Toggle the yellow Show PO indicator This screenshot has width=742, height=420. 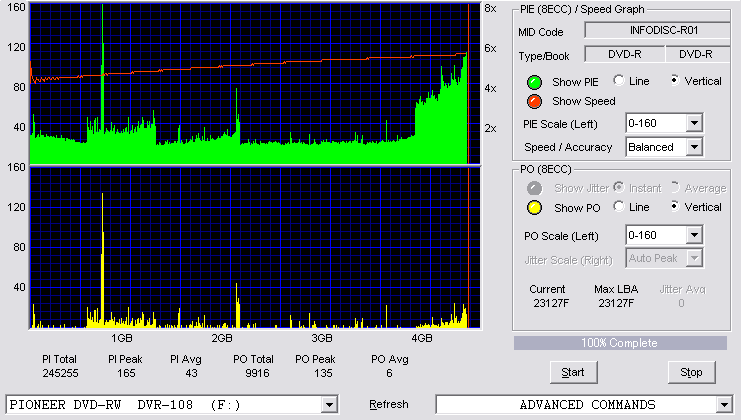(534, 208)
